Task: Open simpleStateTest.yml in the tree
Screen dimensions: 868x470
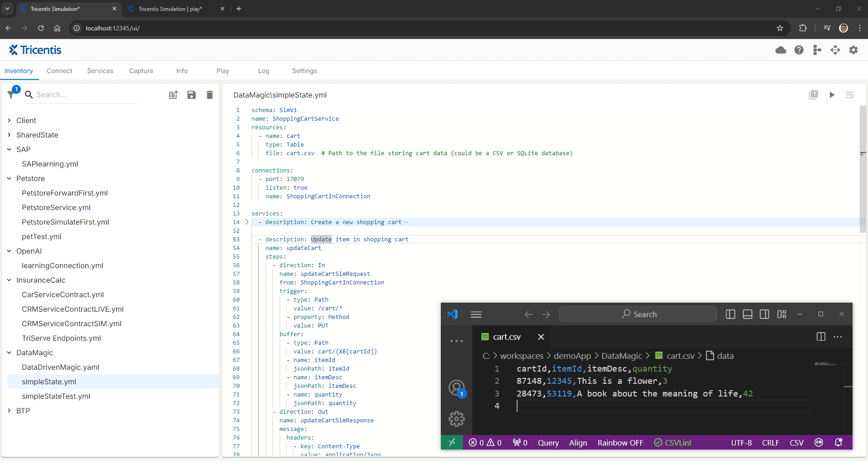Action: tap(56, 396)
